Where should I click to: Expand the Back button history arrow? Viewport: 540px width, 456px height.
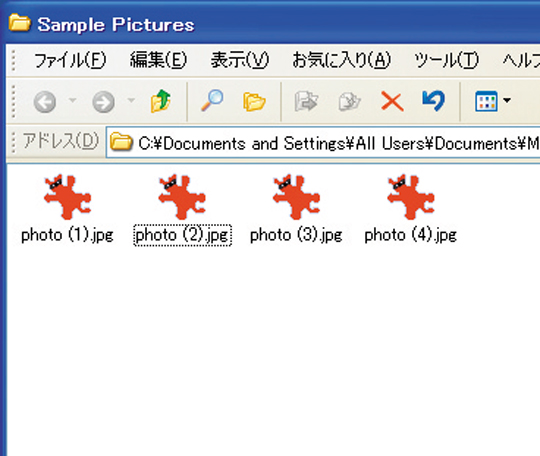pyautogui.click(x=72, y=100)
